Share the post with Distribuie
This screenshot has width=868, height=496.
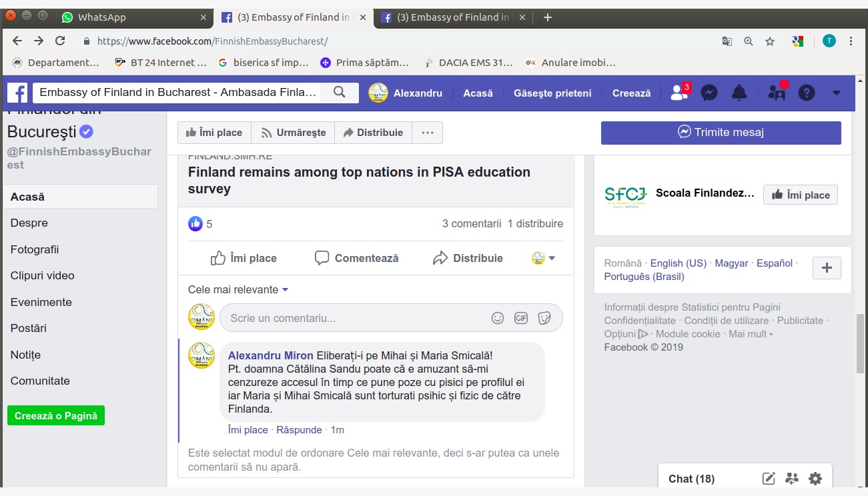(468, 258)
